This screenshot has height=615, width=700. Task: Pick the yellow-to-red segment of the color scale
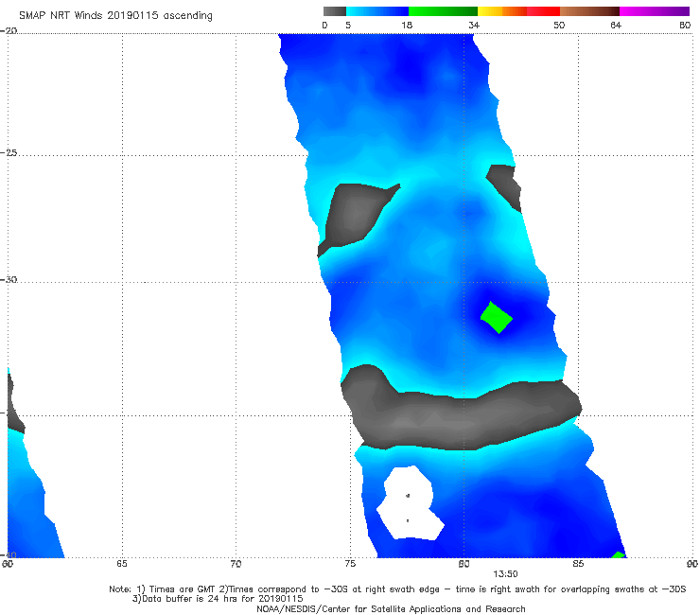point(518,11)
